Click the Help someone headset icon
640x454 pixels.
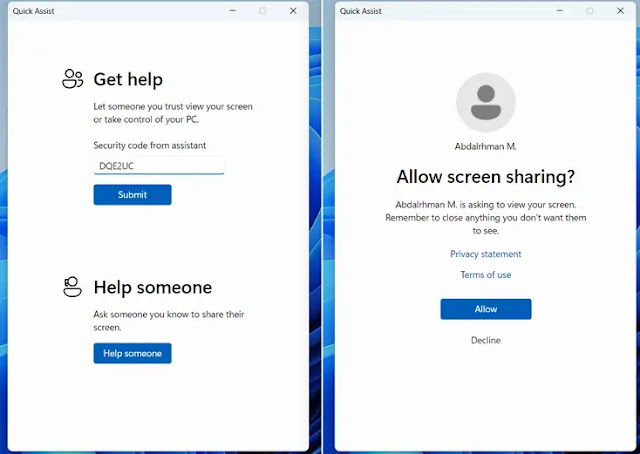[72, 287]
